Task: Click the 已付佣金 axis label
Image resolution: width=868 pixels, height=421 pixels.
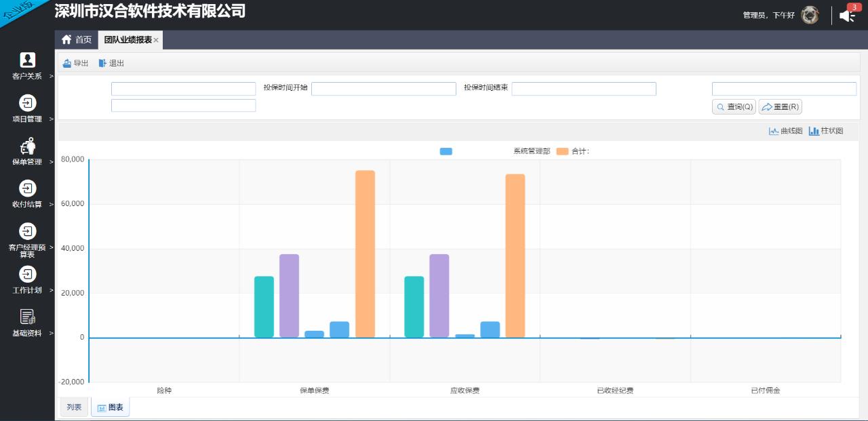Action: (x=766, y=390)
